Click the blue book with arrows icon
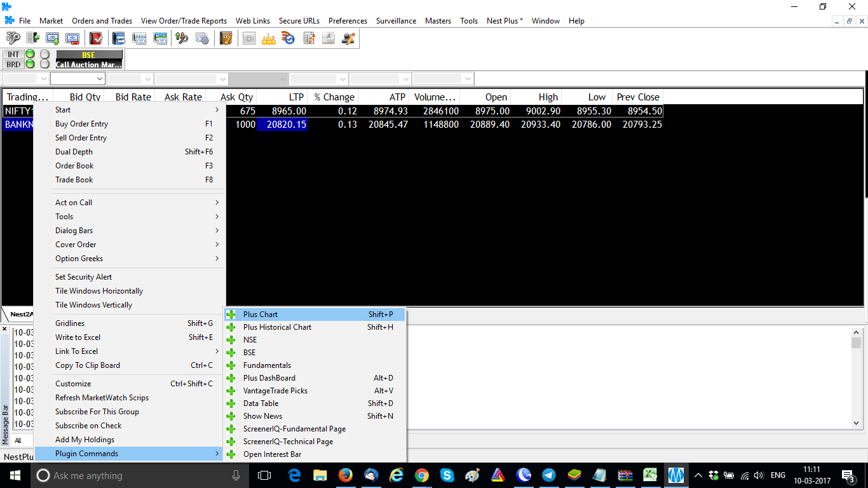The image size is (868, 488). (119, 38)
